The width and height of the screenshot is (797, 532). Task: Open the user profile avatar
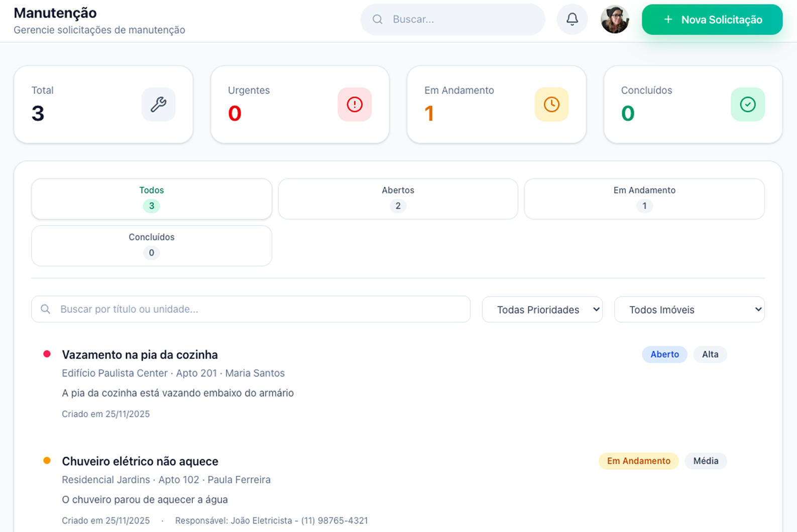615,20
